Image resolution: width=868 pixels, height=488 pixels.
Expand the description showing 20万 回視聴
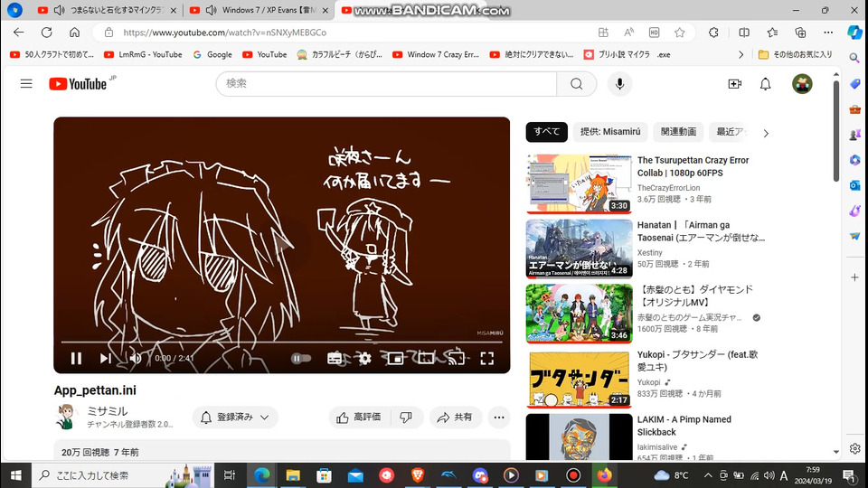[x=282, y=450]
